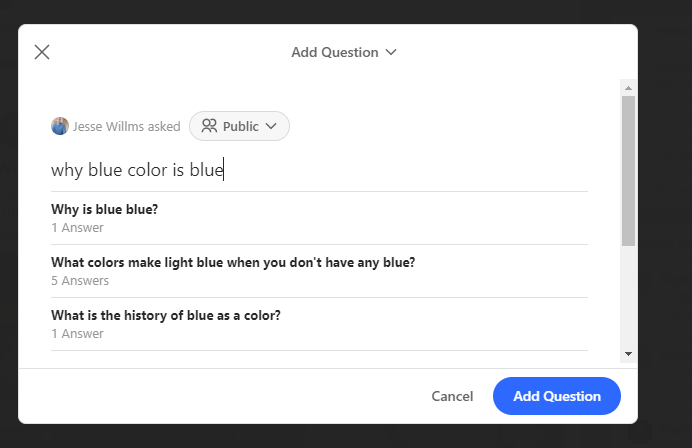This screenshot has width=692, height=448.
Task: Click the Cancel button
Action: tap(452, 396)
